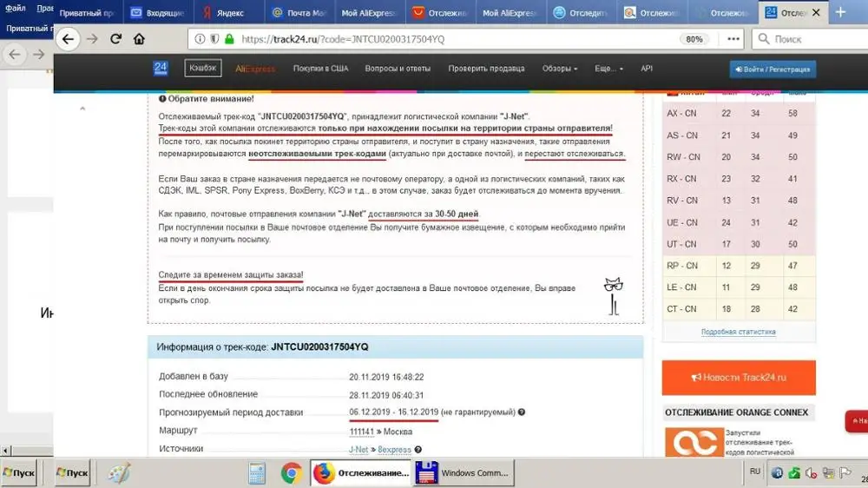Viewport: 868px width, 488px height.
Task: Click the help icon next to 8express source
Action: coord(418,450)
